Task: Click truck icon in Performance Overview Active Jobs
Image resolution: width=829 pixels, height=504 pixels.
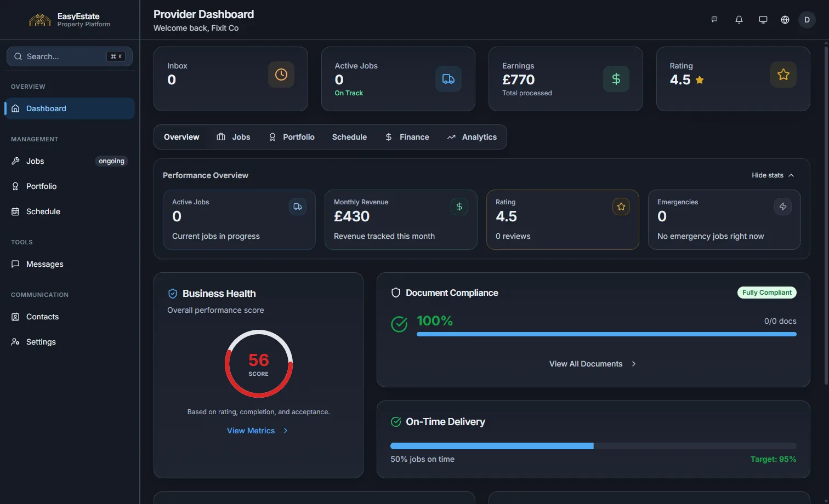Action: [298, 207]
